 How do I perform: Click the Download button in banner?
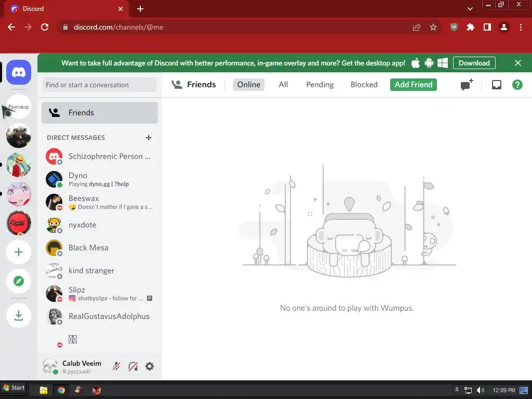click(x=474, y=63)
